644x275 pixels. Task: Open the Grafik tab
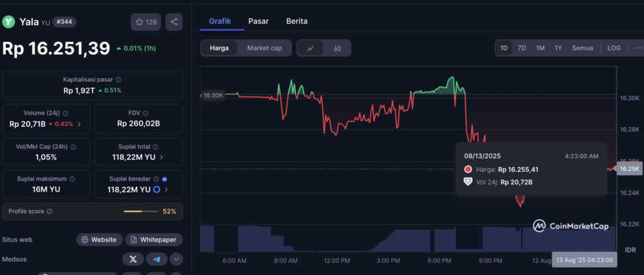[x=220, y=21]
